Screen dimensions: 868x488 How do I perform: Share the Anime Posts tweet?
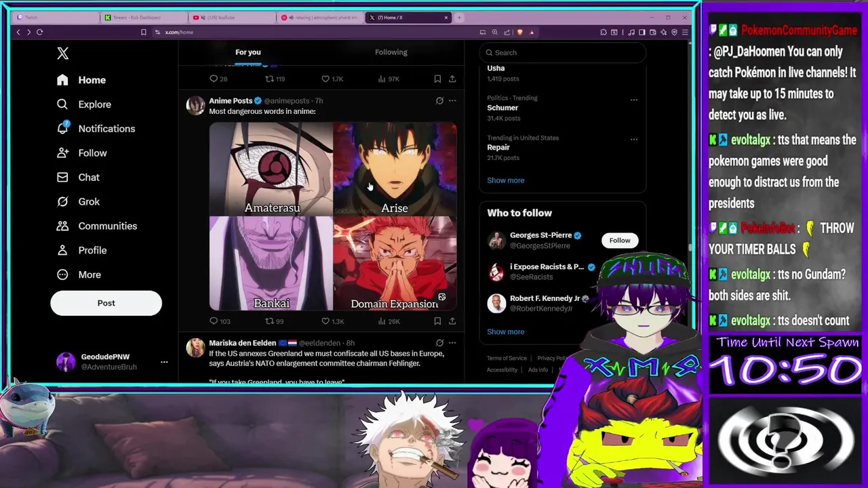coord(452,321)
